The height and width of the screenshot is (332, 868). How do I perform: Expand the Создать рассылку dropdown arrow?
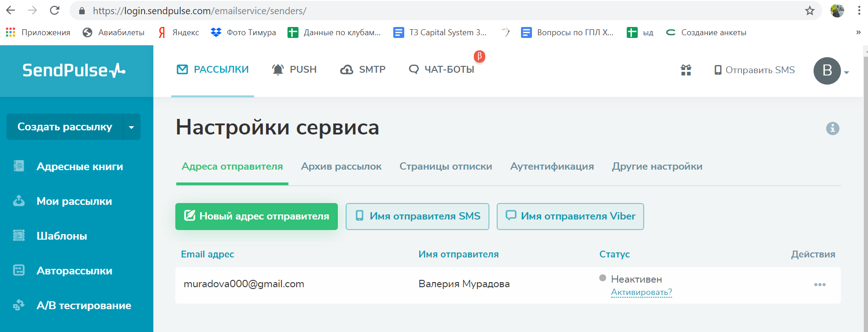131,127
